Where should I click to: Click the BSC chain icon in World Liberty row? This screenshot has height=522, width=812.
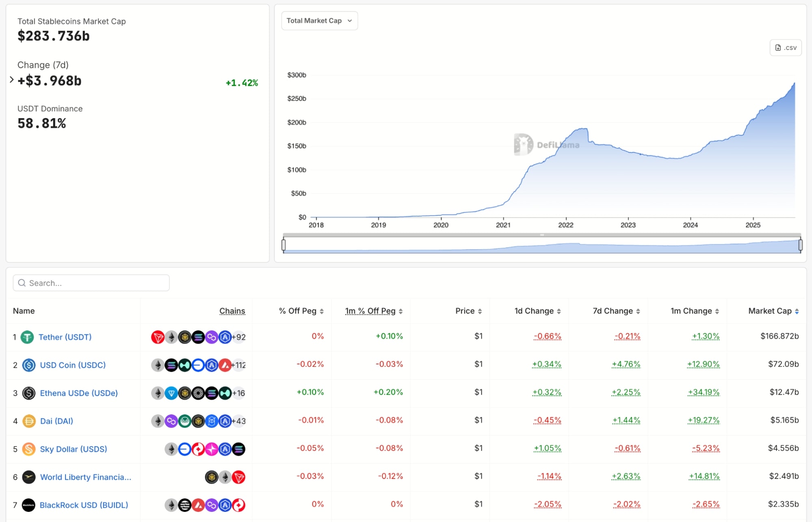(212, 477)
